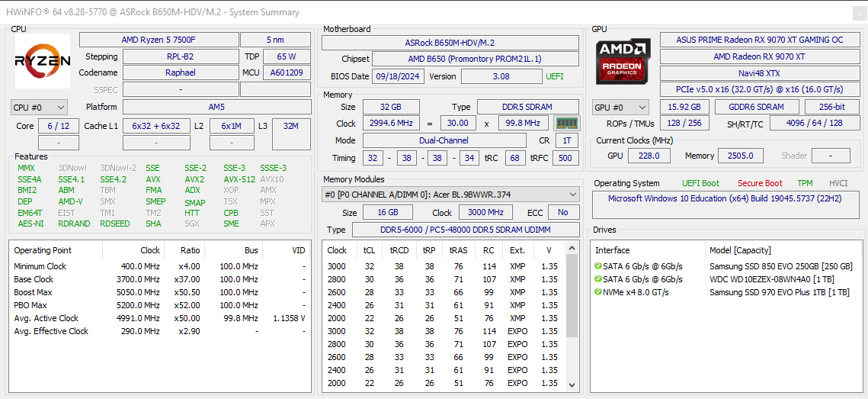Click the GDDR6 SDRAM field

[757, 107]
